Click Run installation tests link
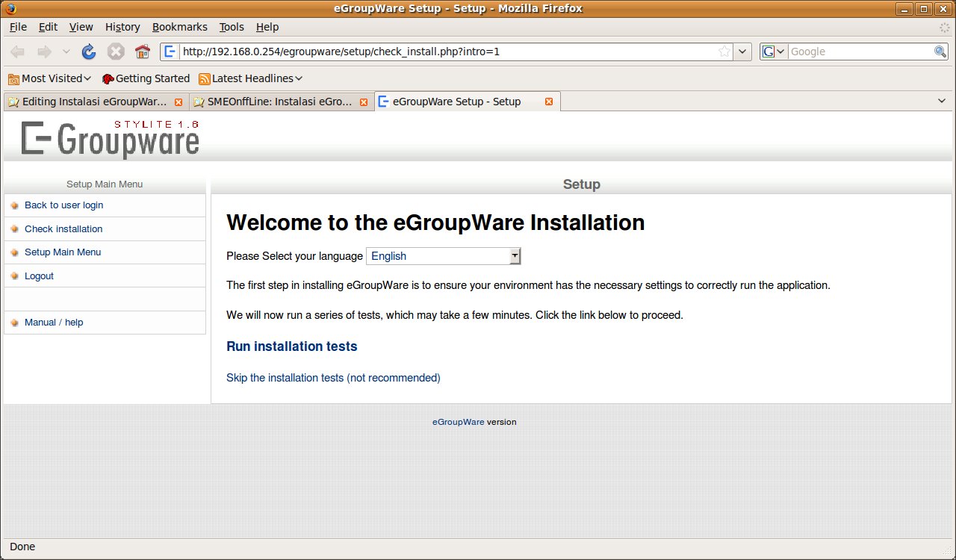The image size is (956, 560). 291,346
